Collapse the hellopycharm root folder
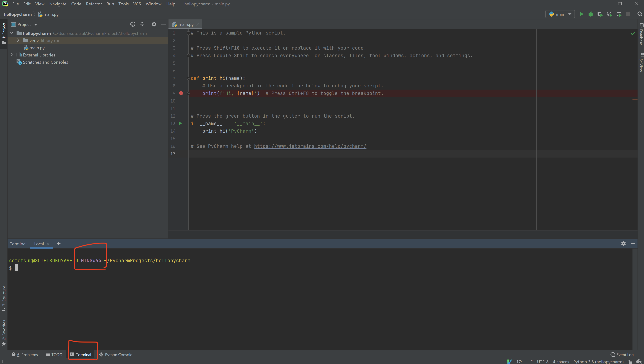 [12, 33]
